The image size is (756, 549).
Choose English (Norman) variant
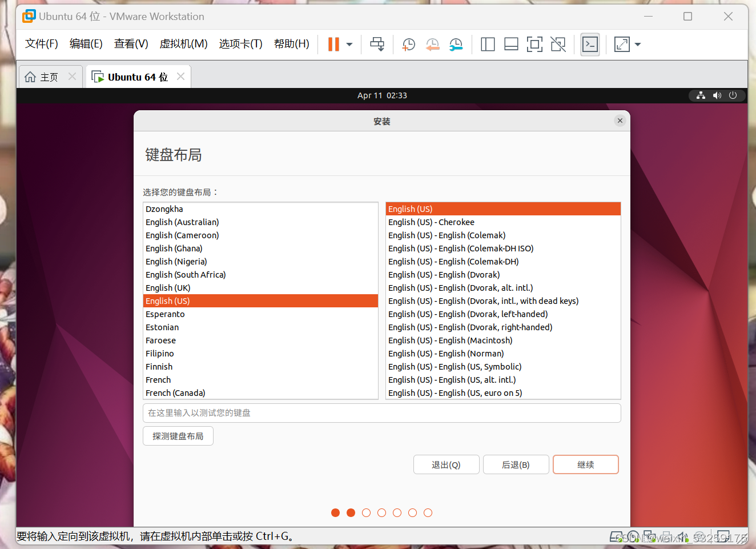pos(503,354)
